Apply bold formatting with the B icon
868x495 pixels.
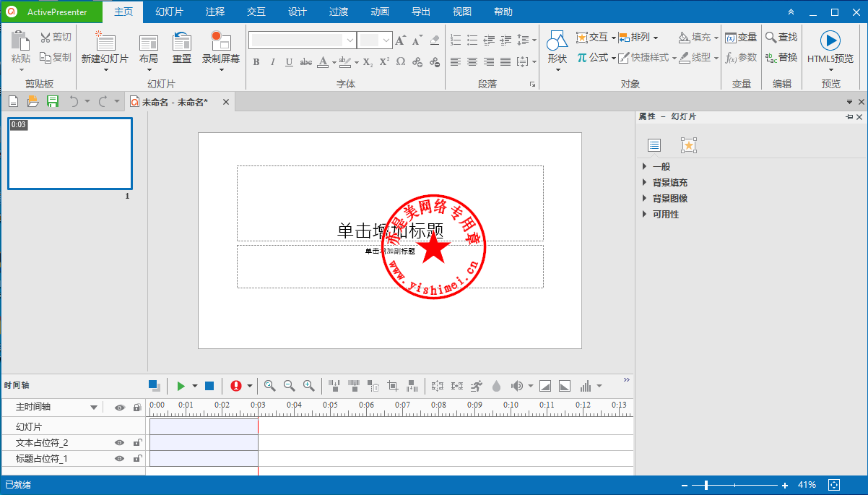click(256, 62)
